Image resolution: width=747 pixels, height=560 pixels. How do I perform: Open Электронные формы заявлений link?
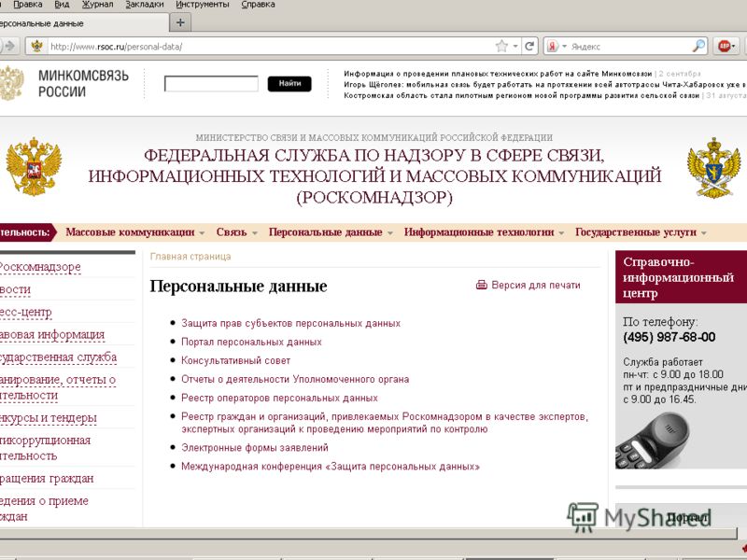(255, 448)
